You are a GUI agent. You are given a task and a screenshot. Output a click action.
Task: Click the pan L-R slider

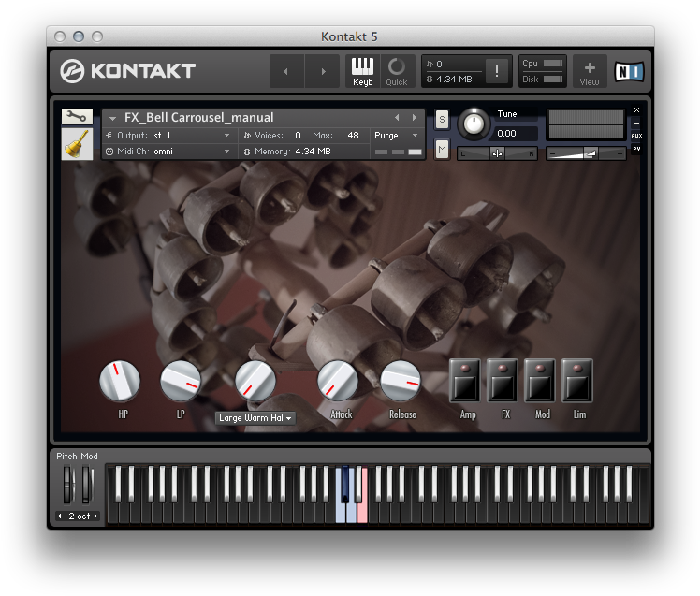(x=497, y=154)
